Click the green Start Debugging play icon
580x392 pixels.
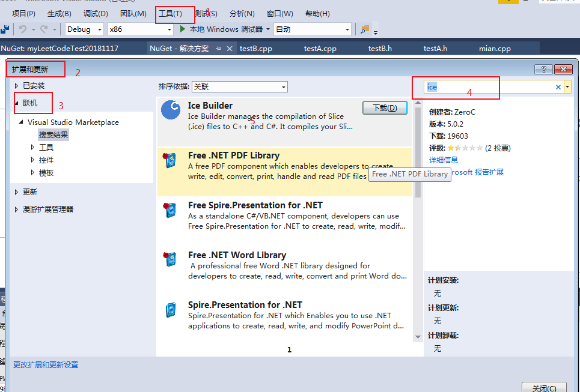182,29
